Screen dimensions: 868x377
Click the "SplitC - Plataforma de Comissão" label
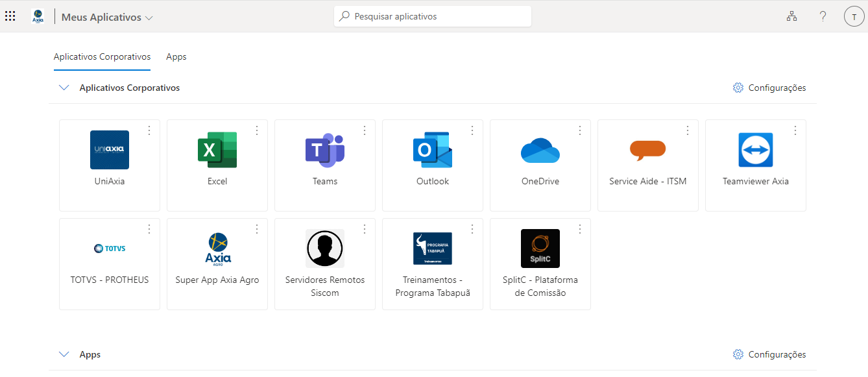pyautogui.click(x=540, y=286)
